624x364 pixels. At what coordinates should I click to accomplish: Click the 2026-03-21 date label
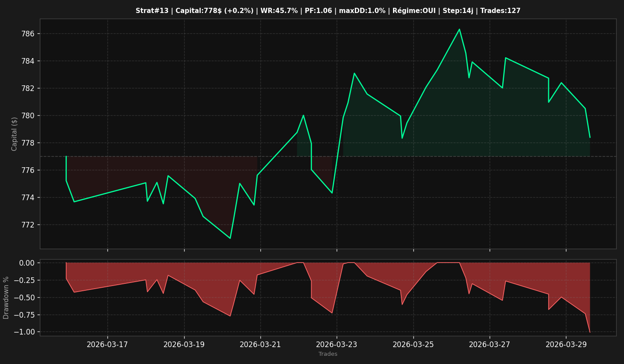click(260, 344)
